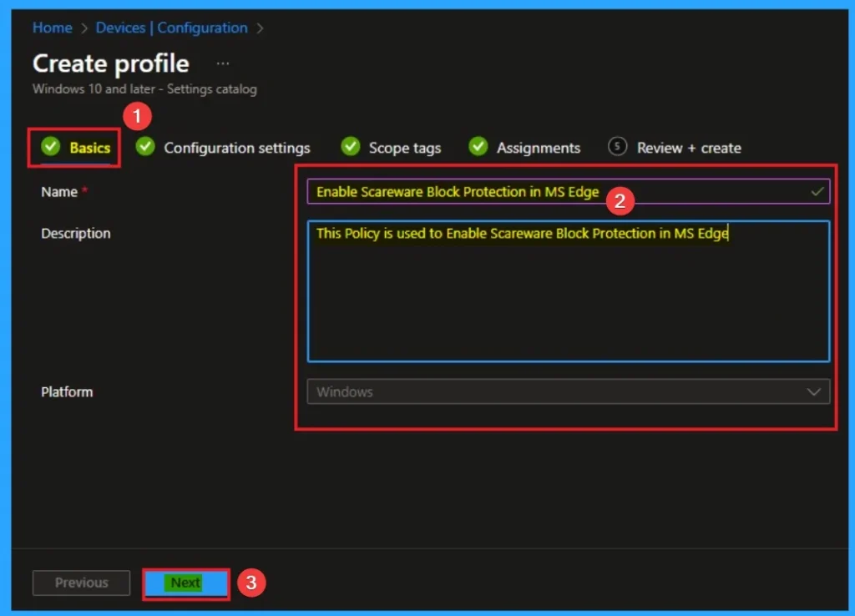Open the Home breadcrumb link
Image resolution: width=855 pixels, height=616 pixels.
[53, 28]
